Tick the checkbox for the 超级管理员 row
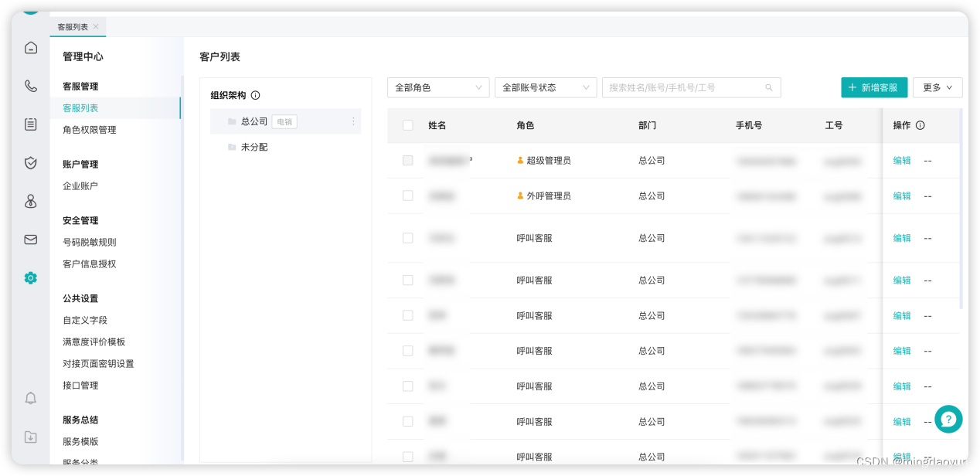This screenshot has height=476, width=980. point(407,160)
